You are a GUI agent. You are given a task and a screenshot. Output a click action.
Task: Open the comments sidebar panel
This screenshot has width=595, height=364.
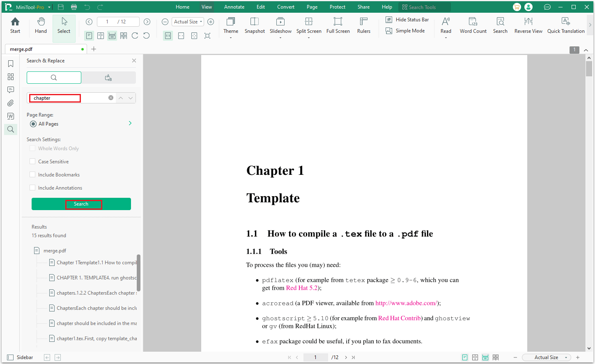[x=11, y=90]
